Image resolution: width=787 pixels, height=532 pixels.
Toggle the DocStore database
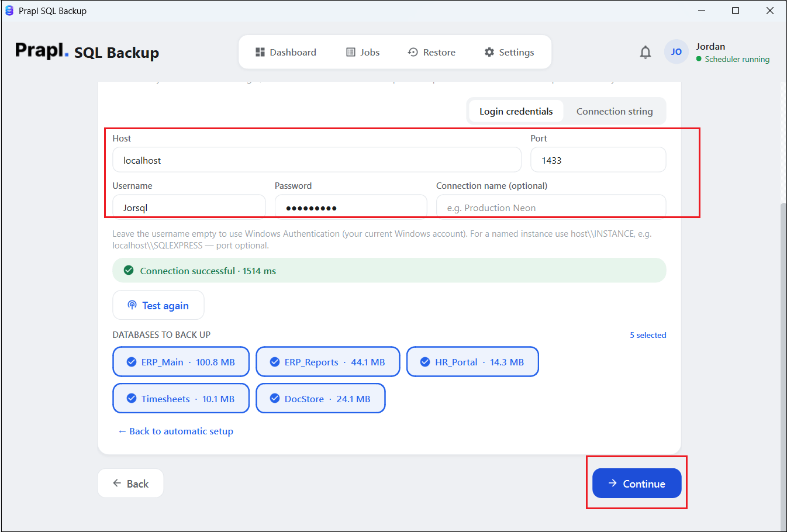[x=320, y=398]
